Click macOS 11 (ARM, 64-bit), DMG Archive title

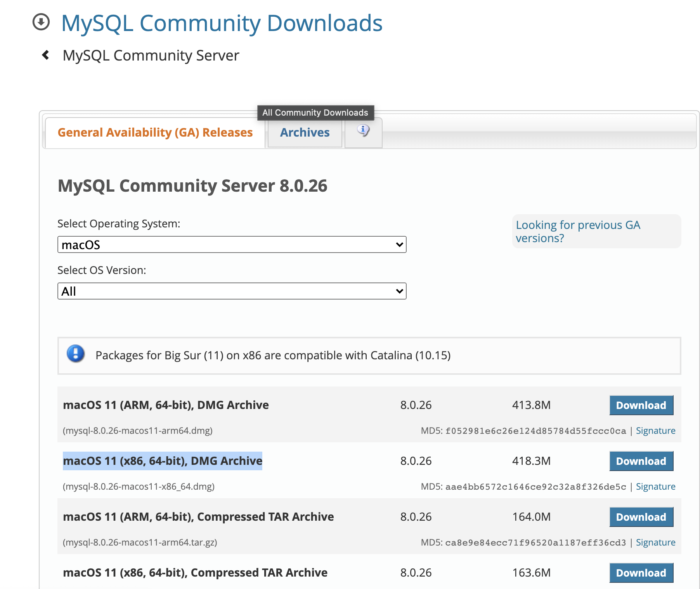[x=166, y=405]
